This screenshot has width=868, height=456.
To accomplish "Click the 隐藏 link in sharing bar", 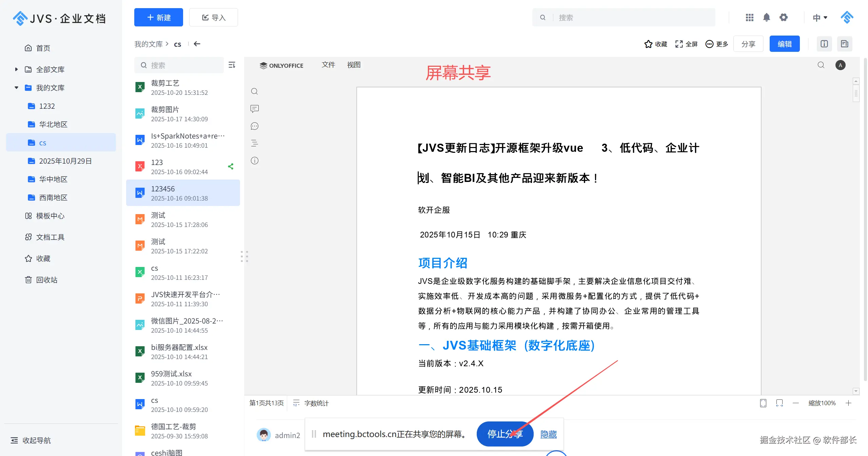I will (548, 434).
